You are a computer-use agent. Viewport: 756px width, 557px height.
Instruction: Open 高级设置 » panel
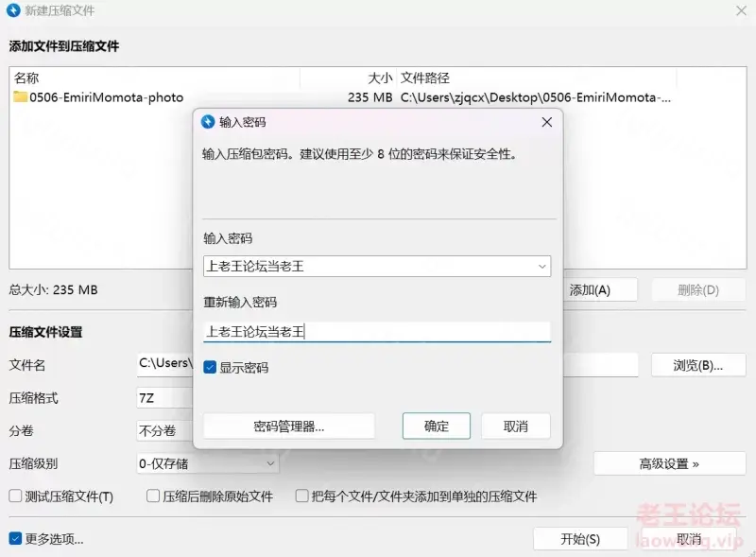point(669,463)
